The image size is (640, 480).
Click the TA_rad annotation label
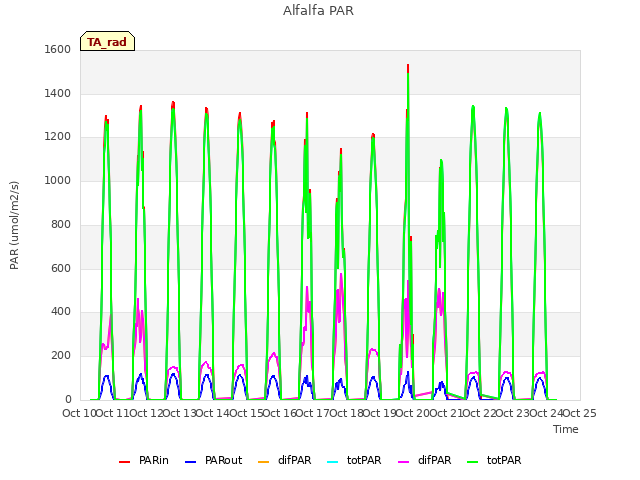[107, 41]
